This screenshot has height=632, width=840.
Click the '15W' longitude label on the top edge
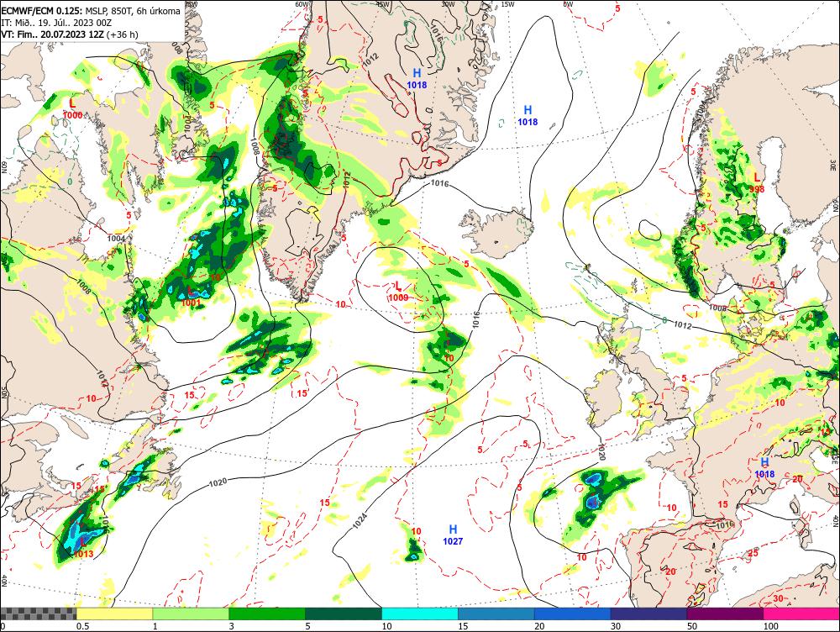tap(507, 3)
